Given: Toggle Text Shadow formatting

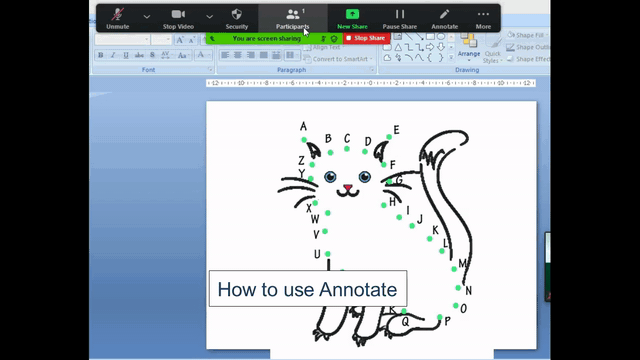Looking at the screenshot, I should click(x=152, y=55).
